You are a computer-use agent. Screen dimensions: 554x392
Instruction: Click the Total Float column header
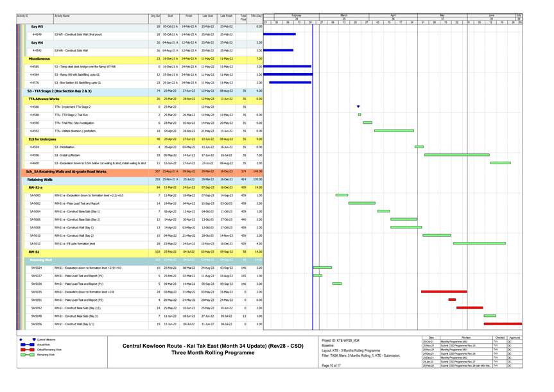coord(243,16)
